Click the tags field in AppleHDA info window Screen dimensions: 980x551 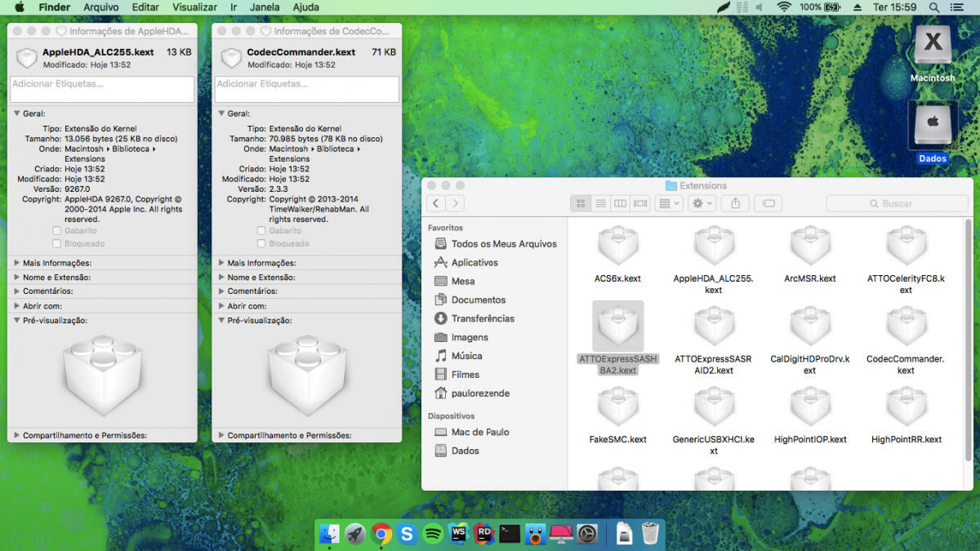click(102, 89)
